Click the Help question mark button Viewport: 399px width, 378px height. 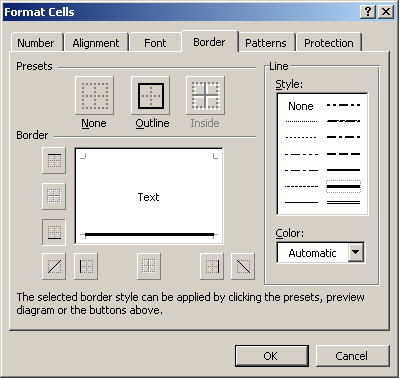click(368, 12)
